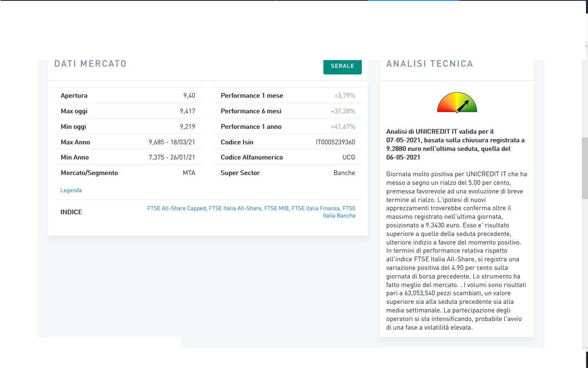Select the Super Sector value Banche
The width and height of the screenshot is (588, 368).
[344, 173]
